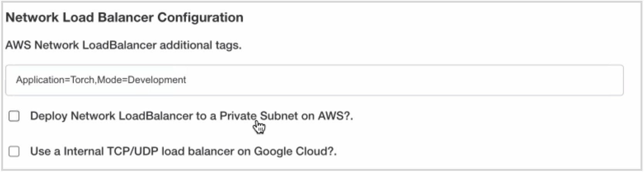Check the Internal TCP/UDP load balancer box

point(14,151)
